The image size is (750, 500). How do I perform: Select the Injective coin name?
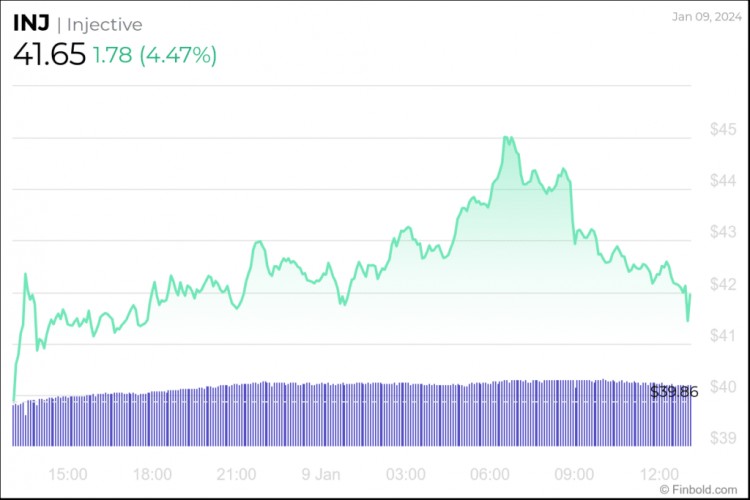click(105, 25)
